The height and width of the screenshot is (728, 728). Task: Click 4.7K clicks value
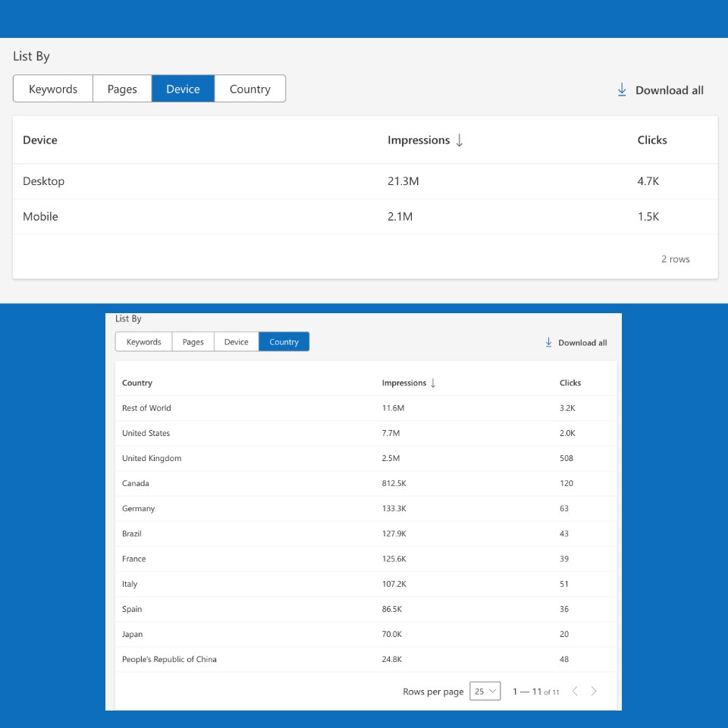coord(648,181)
